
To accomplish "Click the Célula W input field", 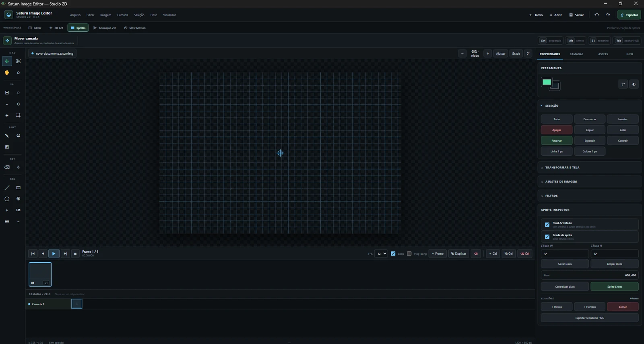I will [x=565, y=254].
